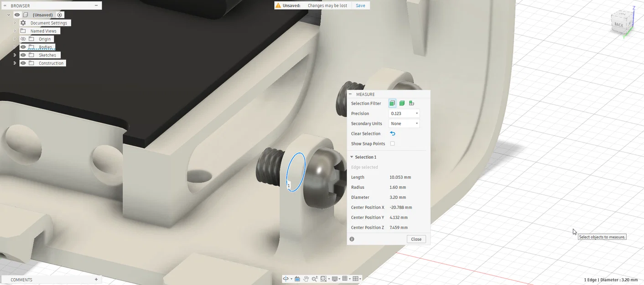Activate the Orbit tool in navigation bar
The height and width of the screenshot is (285, 644).
pos(286,279)
